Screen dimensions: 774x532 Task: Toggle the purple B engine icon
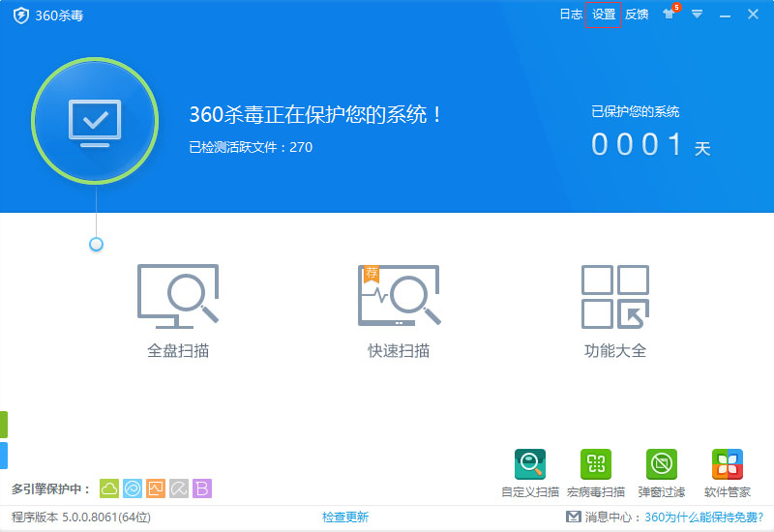point(202,488)
